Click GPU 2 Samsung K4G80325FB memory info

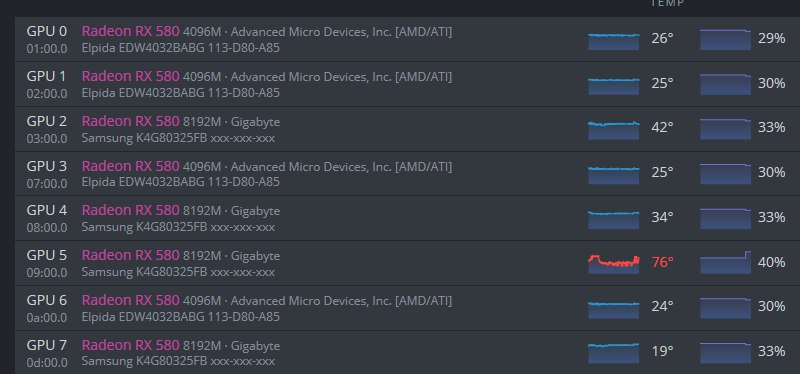click(178, 138)
